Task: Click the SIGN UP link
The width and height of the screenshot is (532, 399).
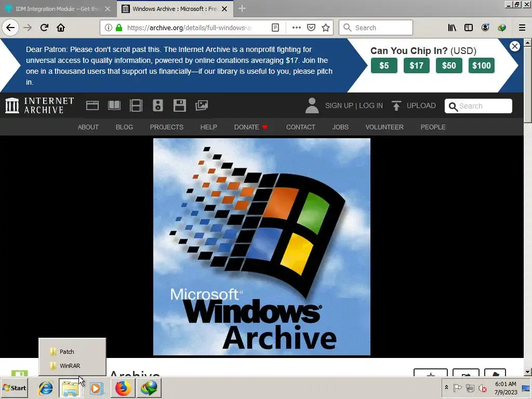Action: tap(339, 105)
